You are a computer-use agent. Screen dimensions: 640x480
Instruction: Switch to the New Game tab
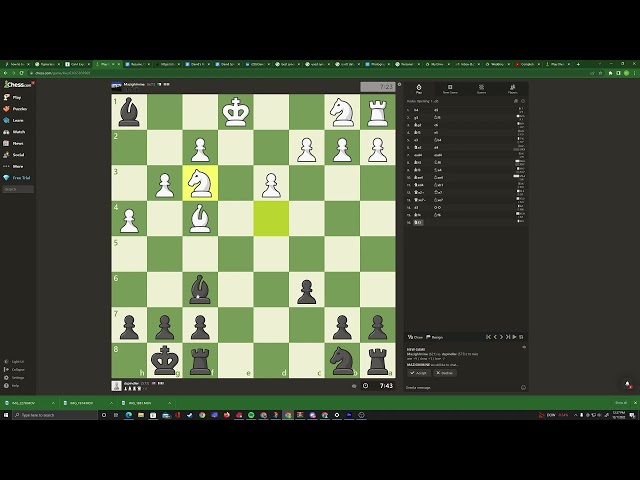[450, 89]
